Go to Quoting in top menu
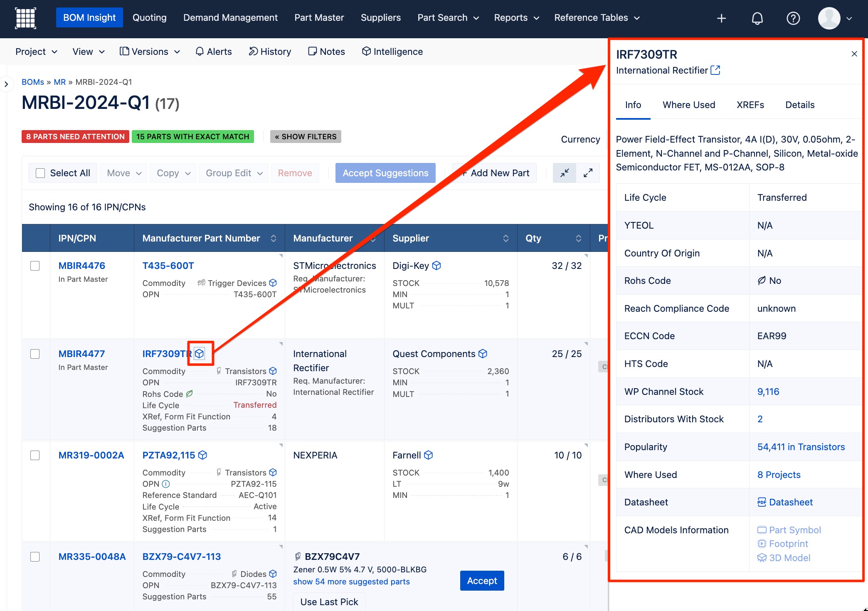 149,17
